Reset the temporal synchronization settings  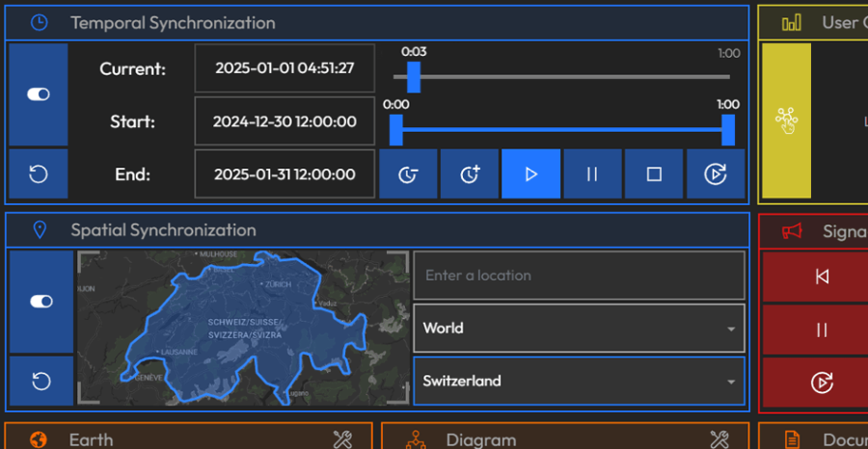tap(39, 174)
